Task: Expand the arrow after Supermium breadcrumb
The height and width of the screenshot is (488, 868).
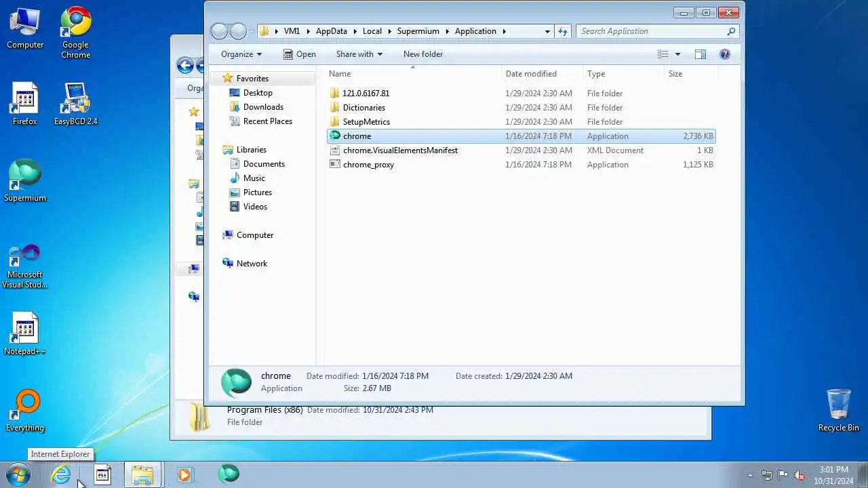Action: coord(447,31)
